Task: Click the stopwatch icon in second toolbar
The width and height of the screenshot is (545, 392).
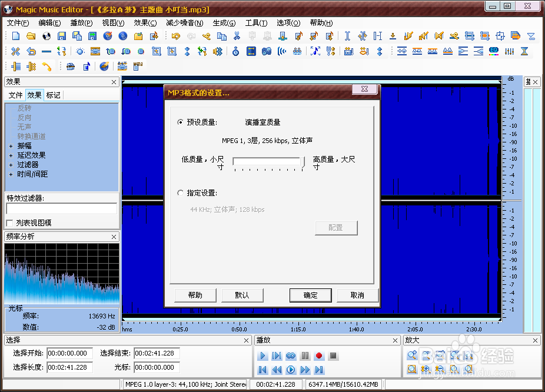Action: [235, 51]
